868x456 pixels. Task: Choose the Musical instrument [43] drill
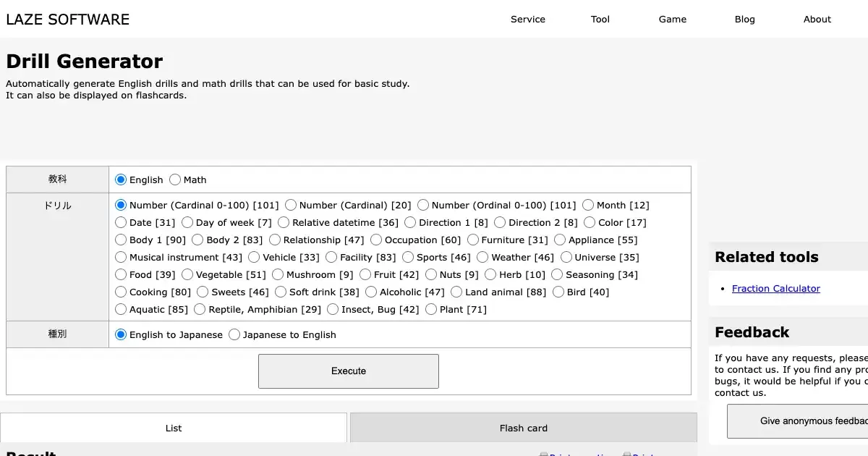coord(121,257)
